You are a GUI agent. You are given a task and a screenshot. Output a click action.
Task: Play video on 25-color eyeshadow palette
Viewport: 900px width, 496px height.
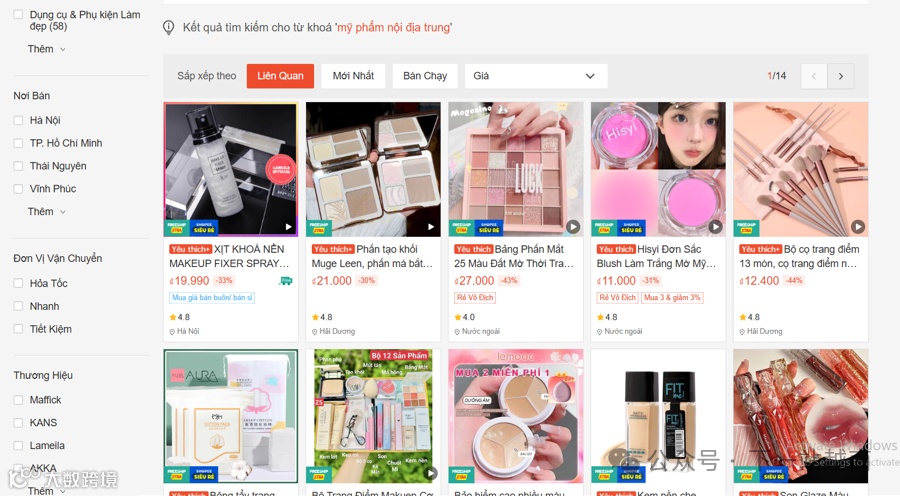point(573,227)
